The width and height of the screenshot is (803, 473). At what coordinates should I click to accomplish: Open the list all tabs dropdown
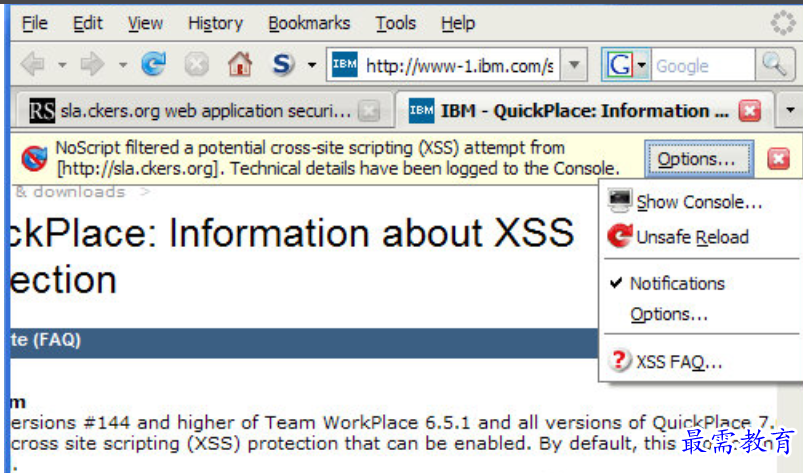pyautogui.click(x=790, y=110)
